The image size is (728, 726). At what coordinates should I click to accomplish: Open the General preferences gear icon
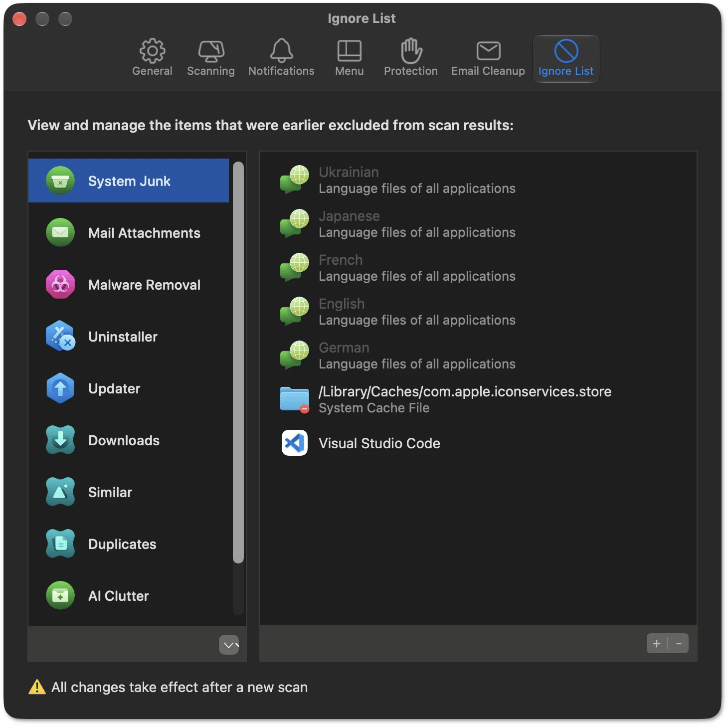pyautogui.click(x=152, y=50)
